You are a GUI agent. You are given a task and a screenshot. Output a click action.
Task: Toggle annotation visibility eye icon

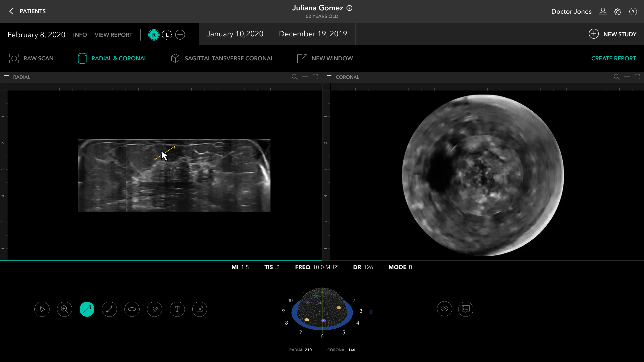444,309
